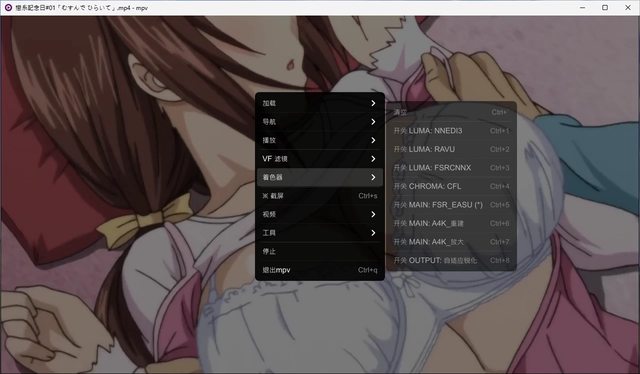This screenshot has height=374, width=640.
Task: Toggle LUMA: FSRCNNX shader
Action: tap(451, 168)
